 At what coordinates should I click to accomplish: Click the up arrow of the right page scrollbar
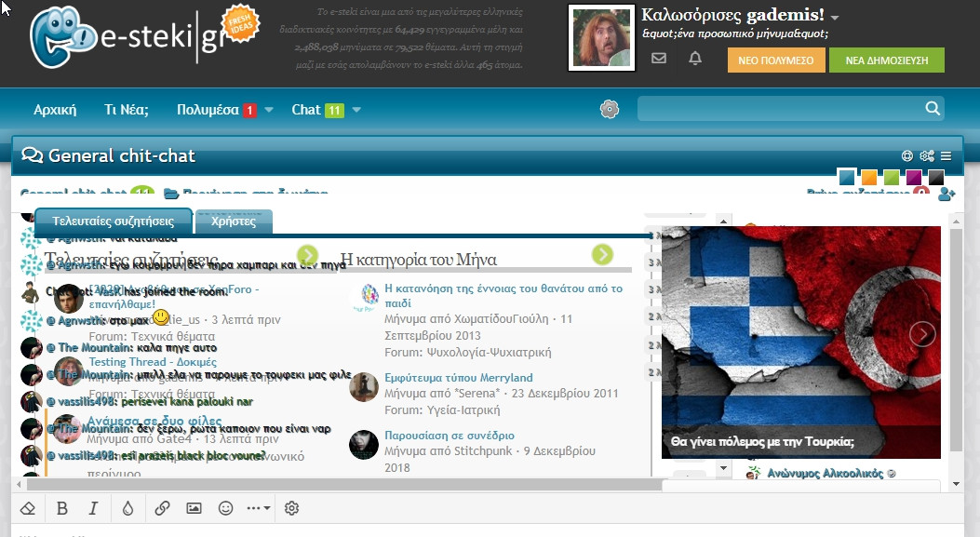(956, 222)
